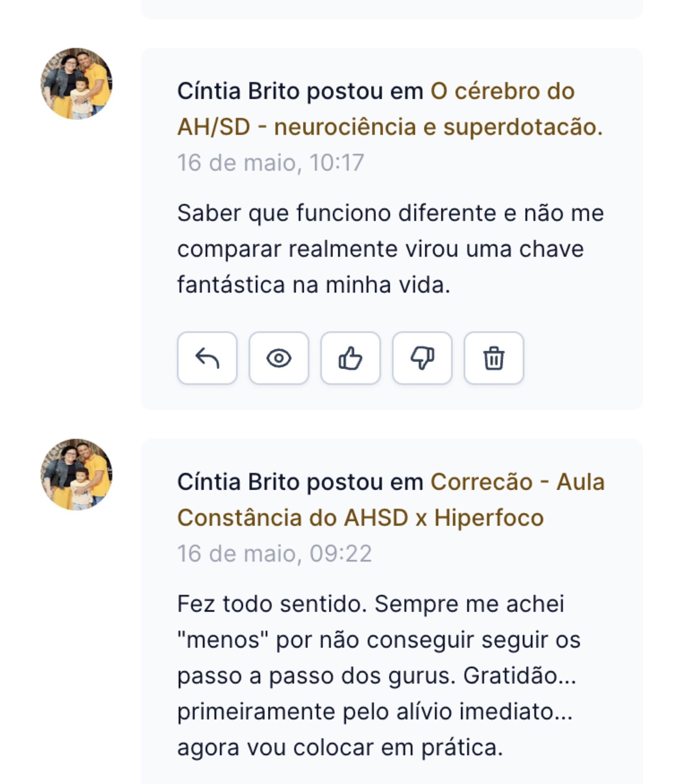
Task: Toggle comment visibility with the eye icon
Action: coord(279,358)
